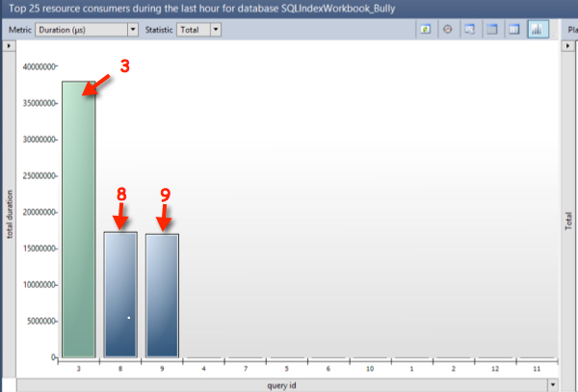Viewport: 578px width, 392px height.
Task: Click the query id label 2
Action: click(x=454, y=369)
